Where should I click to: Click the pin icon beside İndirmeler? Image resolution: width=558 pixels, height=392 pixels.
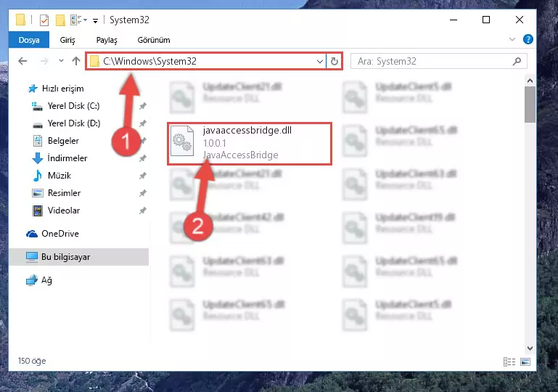point(143,158)
